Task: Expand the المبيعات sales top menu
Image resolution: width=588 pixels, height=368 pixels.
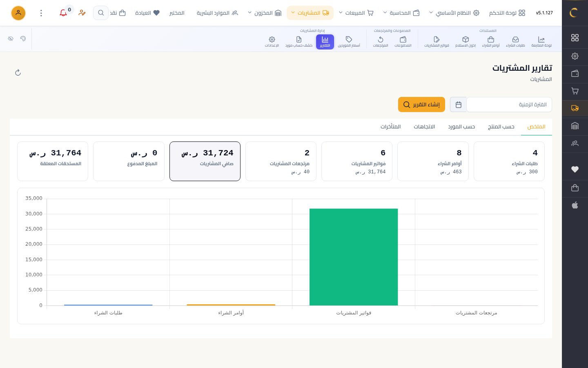Action: point(356,13)
